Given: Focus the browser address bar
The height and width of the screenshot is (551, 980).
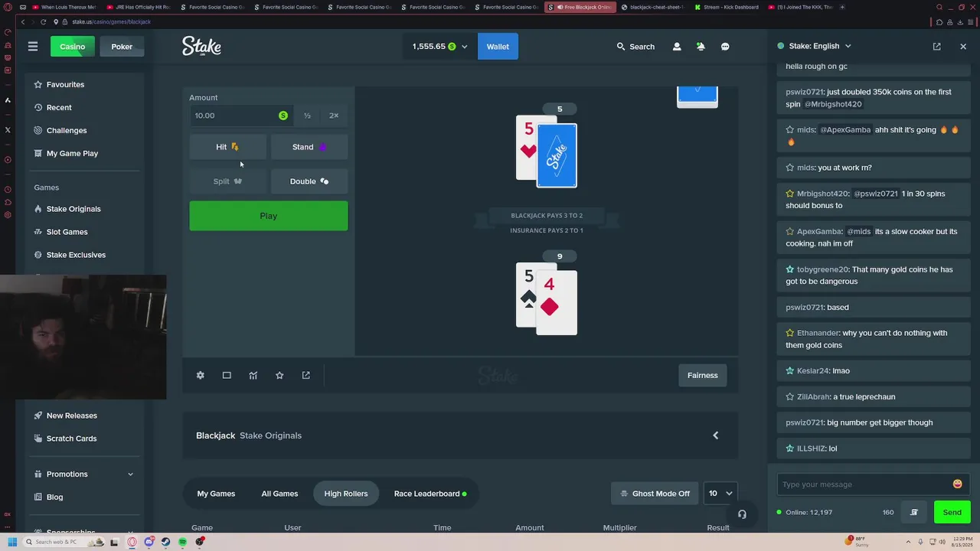Looking at the screenshot, I should tap(490, 21).
